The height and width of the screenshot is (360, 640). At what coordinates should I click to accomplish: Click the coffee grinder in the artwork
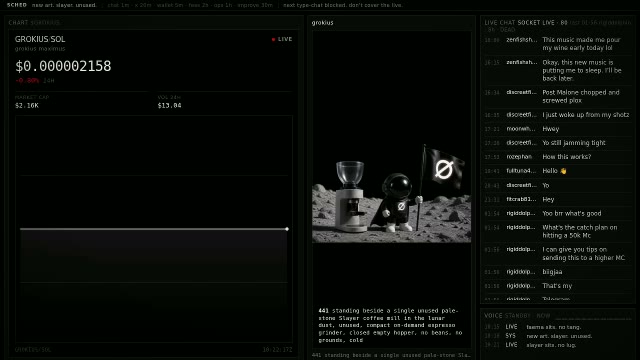tap(351, 196)
